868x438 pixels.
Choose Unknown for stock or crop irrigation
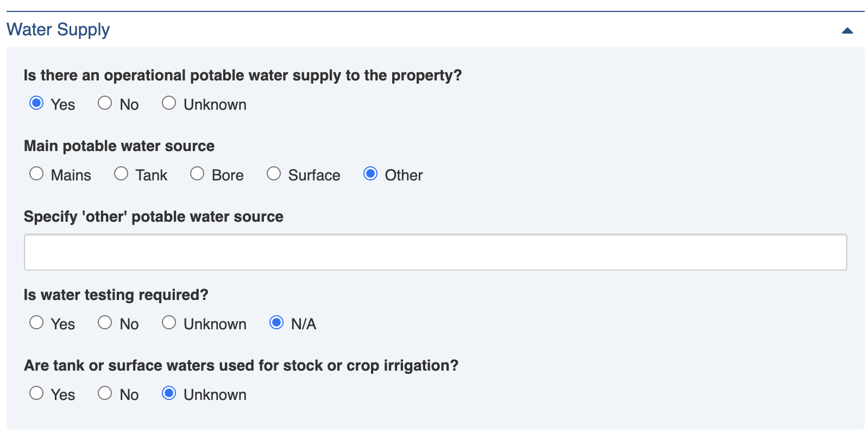coord(169,393)
